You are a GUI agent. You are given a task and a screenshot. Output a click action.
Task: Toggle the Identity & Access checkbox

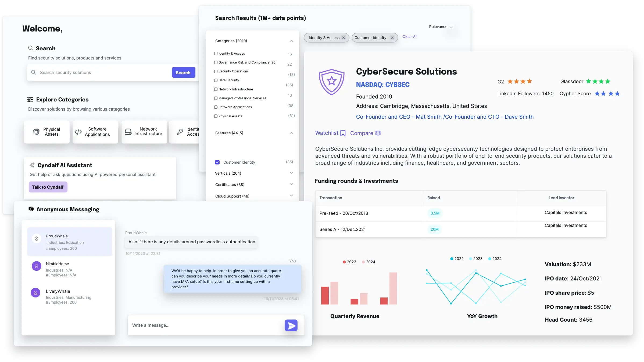216,53
